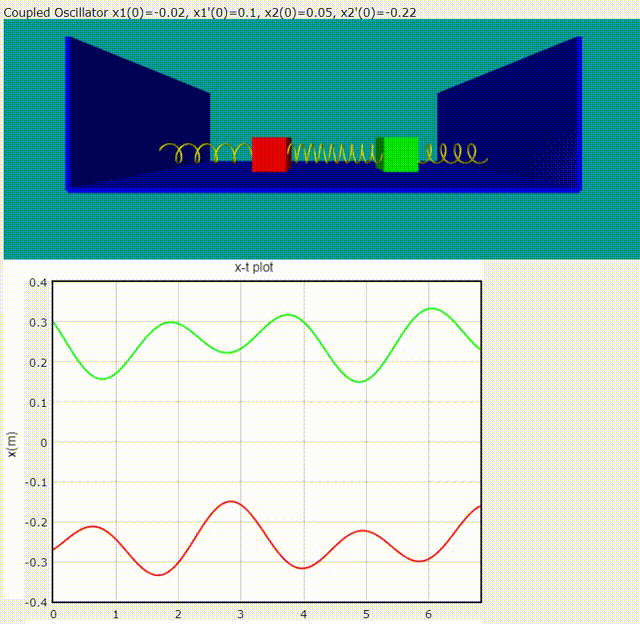Click the 'x-t plot' title
Image resolution: width=640 pixels, height=624 pixels.
point(254,268)
